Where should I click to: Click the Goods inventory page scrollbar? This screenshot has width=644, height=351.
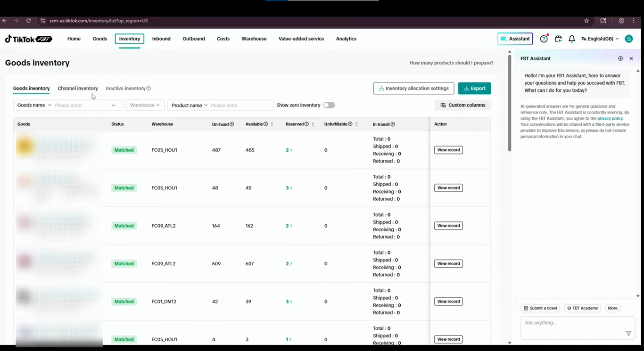click(x=509, y=104)
